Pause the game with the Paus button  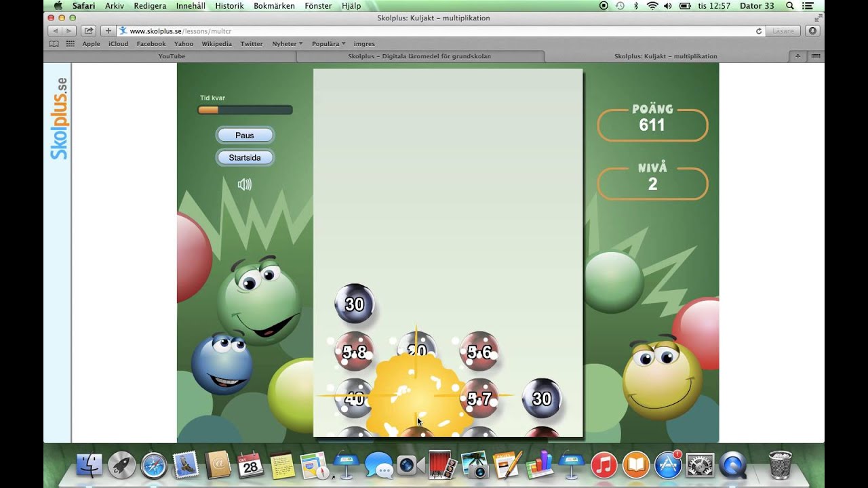tap(245, 136)
